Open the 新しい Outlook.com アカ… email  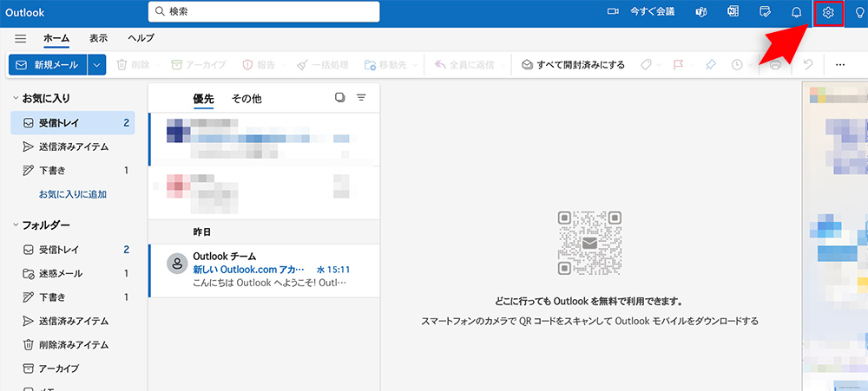click(264, 270)
